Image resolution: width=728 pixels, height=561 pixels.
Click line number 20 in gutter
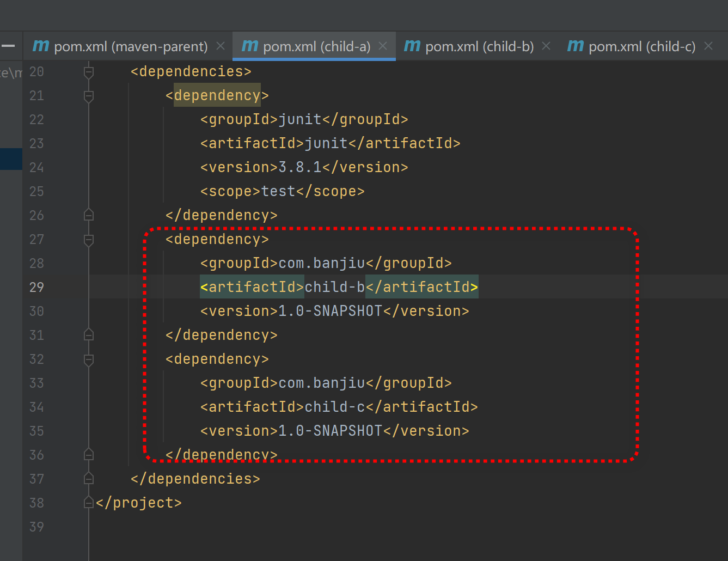pyautogui.click(x=36, y=71)
